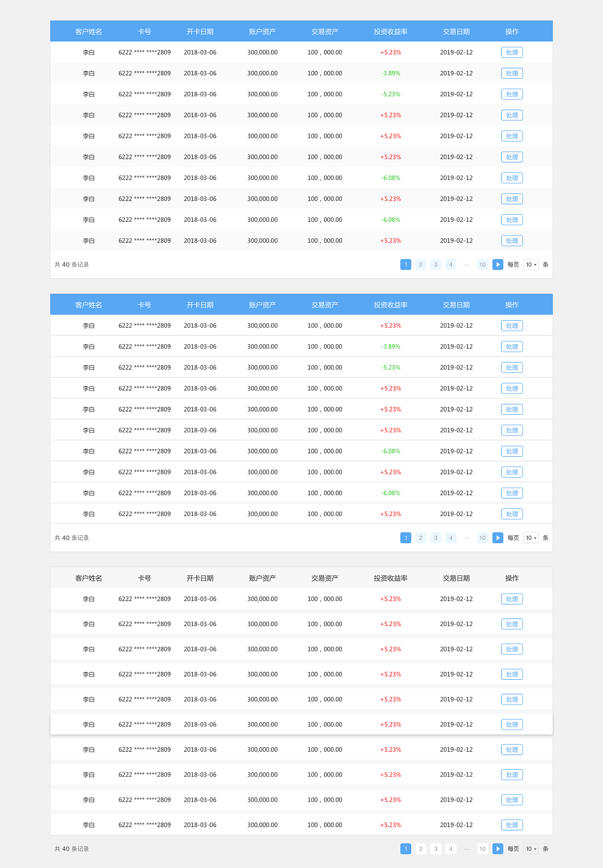The height and width of the screenshot is (868, 603).
Task: Click next-page arrow in the middle table
Action: click(x=497, y=538)
